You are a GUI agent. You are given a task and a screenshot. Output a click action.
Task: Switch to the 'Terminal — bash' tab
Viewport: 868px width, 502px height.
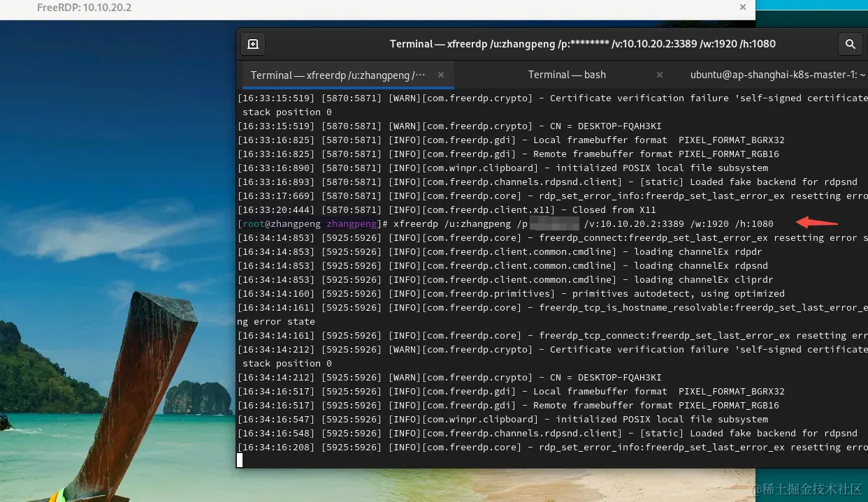[x=567, y=75]
